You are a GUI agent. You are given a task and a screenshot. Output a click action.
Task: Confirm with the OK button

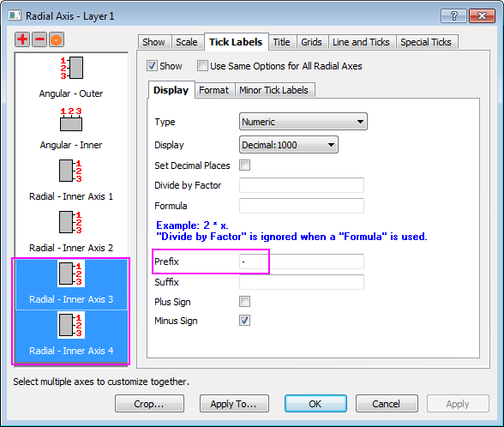point(315,404)
